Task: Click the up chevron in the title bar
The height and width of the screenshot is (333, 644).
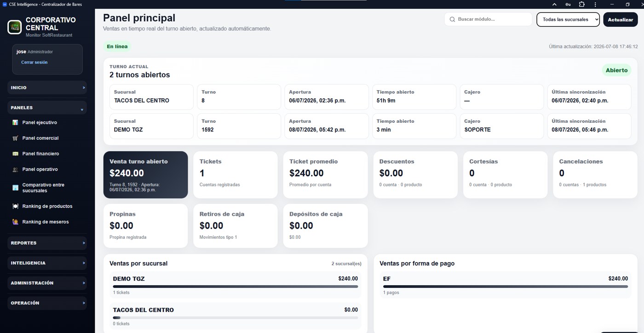Action: pos(554,4)
